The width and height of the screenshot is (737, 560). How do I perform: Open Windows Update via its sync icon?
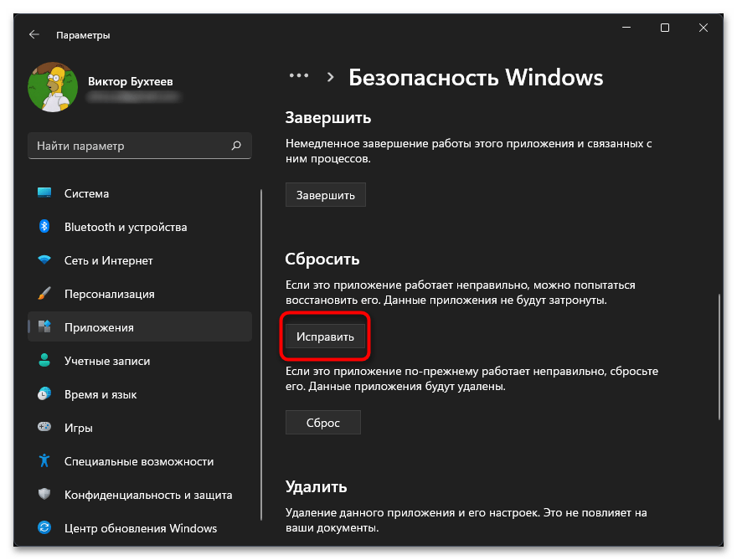tap(45, 528)
